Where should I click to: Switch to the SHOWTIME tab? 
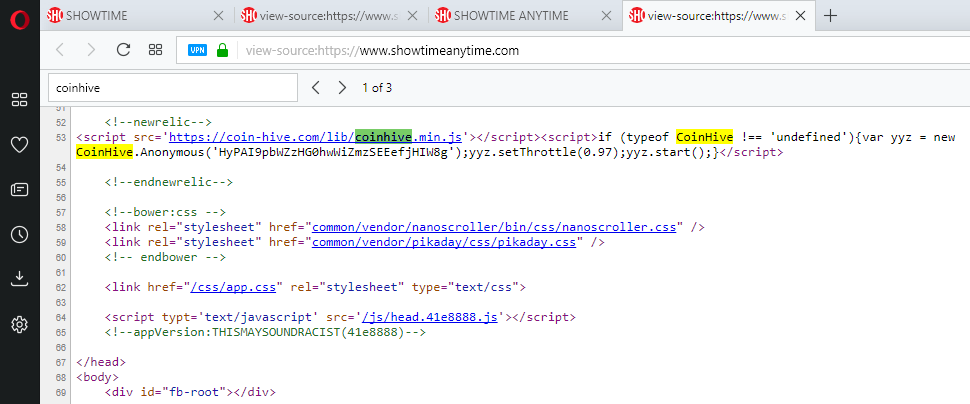pyautogui.click(x=136, y=16)
